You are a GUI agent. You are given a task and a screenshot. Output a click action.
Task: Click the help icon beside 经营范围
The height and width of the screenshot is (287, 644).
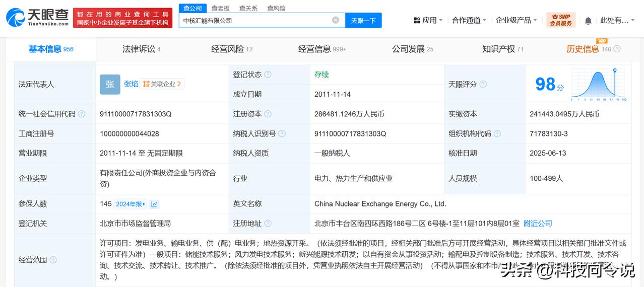pyautogui.click(x=53, y=260)
